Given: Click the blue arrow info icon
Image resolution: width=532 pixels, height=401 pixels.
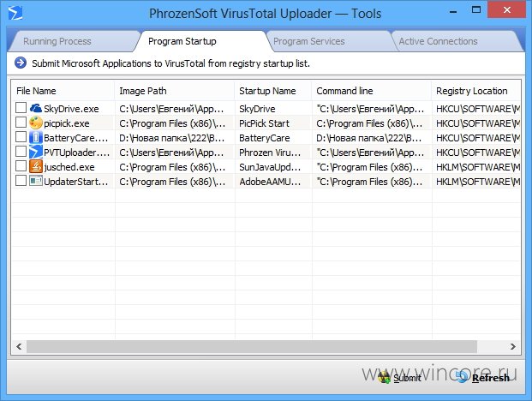Looking at the screenshot, I should [21, 63].
